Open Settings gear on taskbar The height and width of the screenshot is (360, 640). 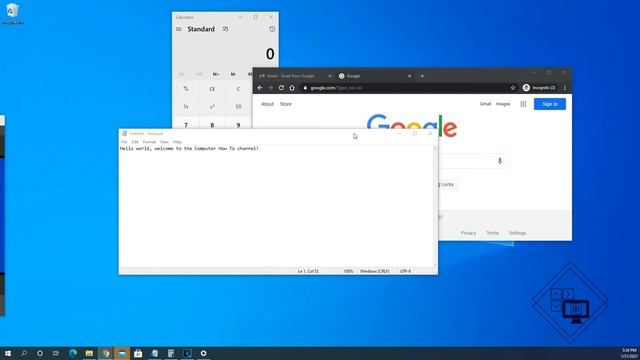tap(203, 353)
